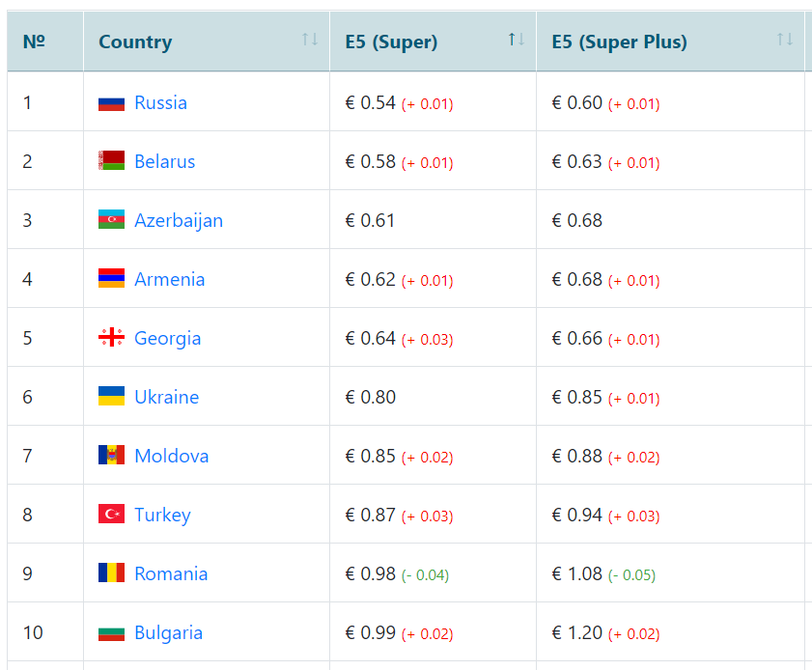Open the Armenia country link
The width and height of the screenshot is (812, 670).
(x=169, y=279)
